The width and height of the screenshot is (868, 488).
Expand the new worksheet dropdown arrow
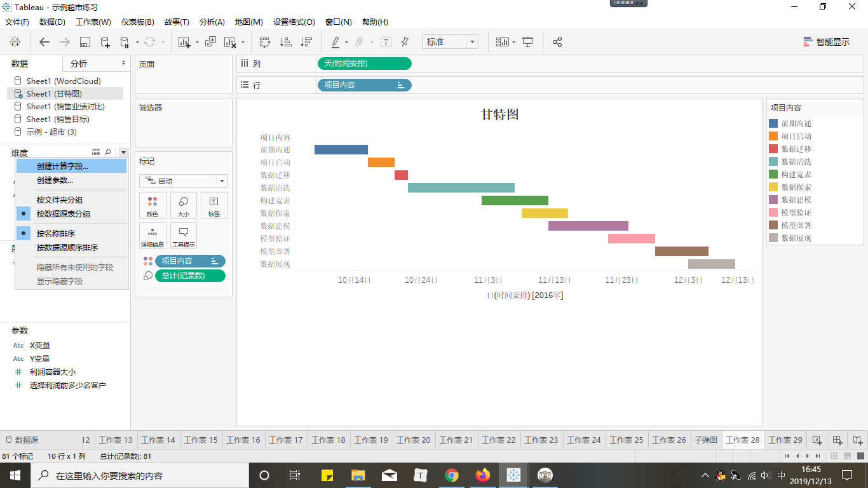coord(197,43)
